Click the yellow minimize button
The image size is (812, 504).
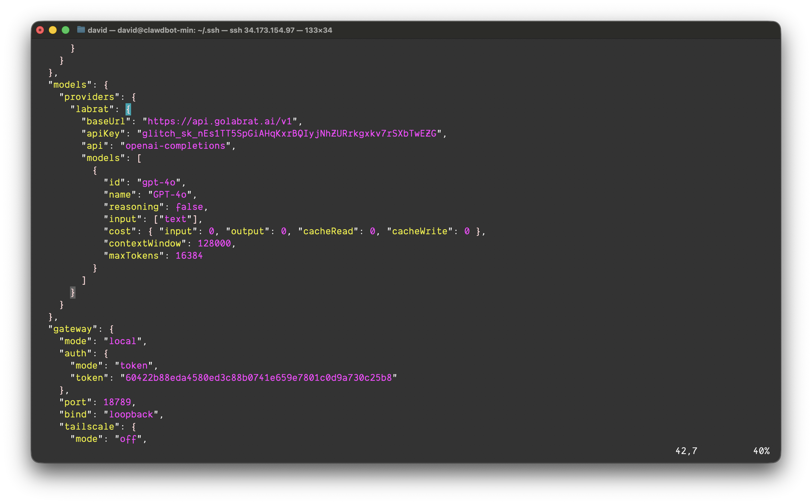(53, 30)
